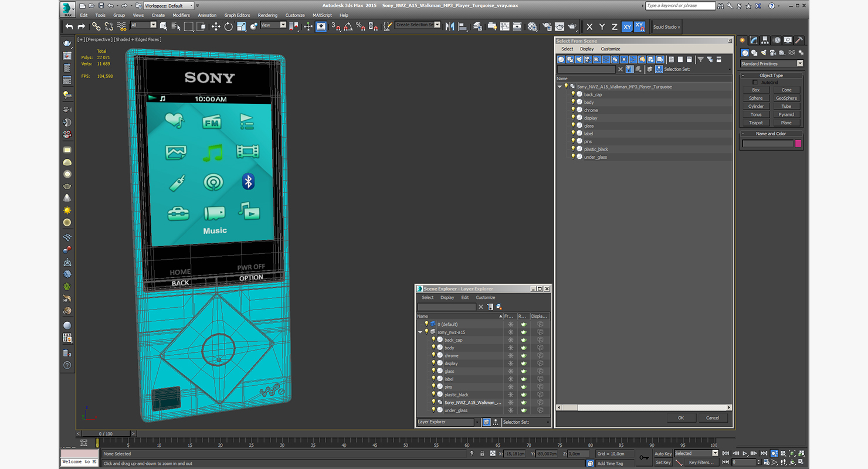Image resolution: width=868 pixels, height=469 pixels.
Task: Toggle AutoGrid checkbox
Action: (755, 83)
